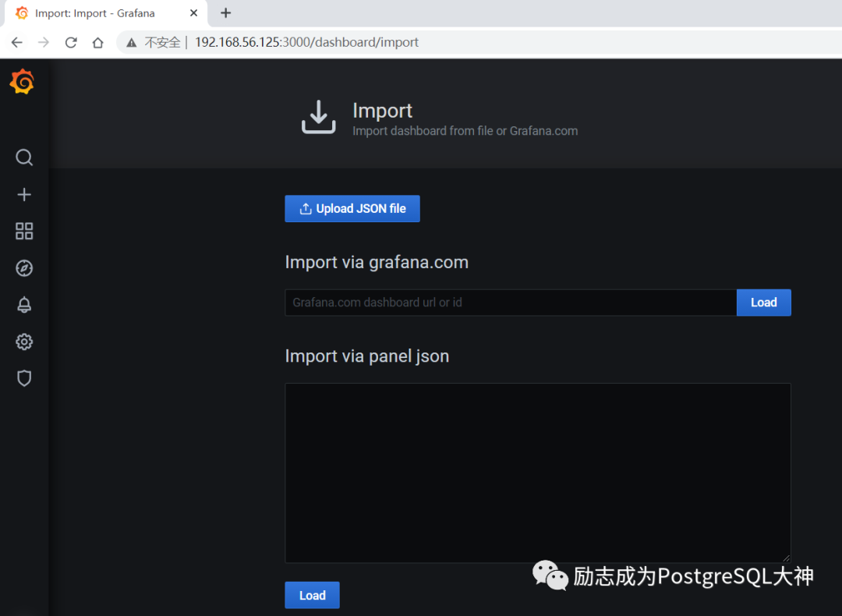The image size is (842, 616).
Task: Open the Create plus menu in sidebar
Action: (x=24, y=194)
